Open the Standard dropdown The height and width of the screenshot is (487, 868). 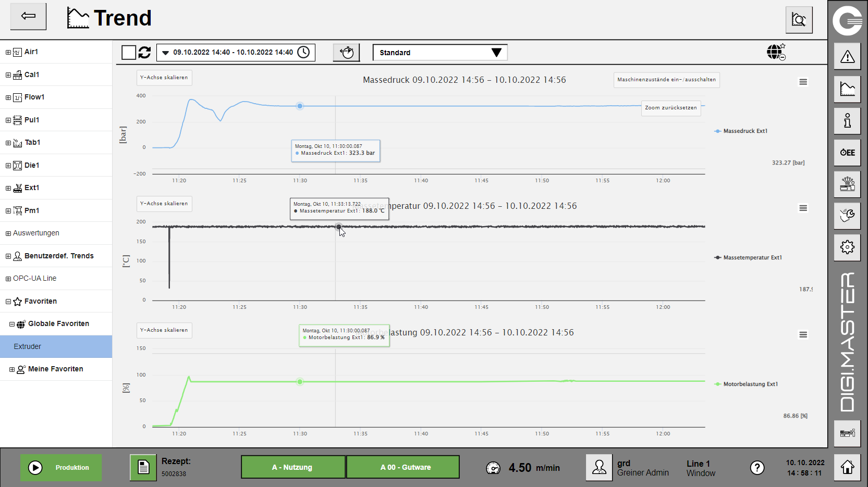(x=439, y=52)
